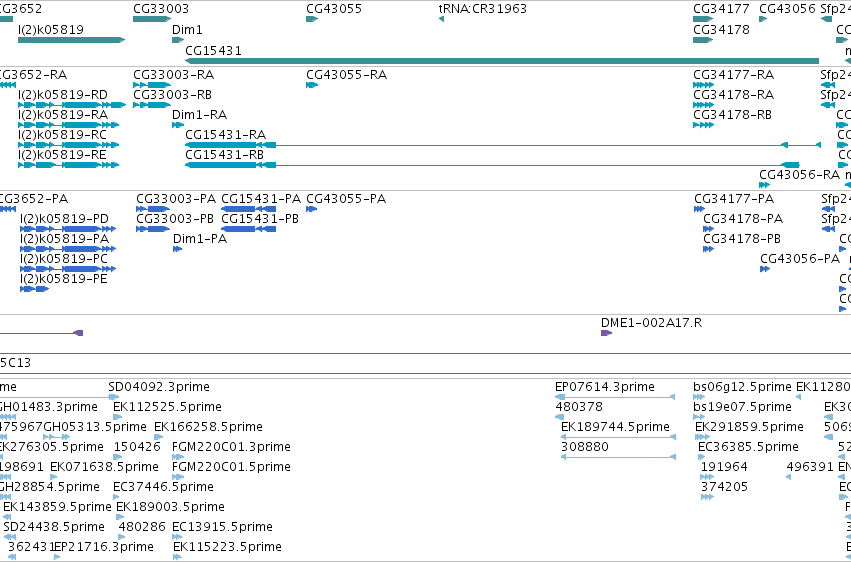Click EST EC37446.5prime

[163, 487]
